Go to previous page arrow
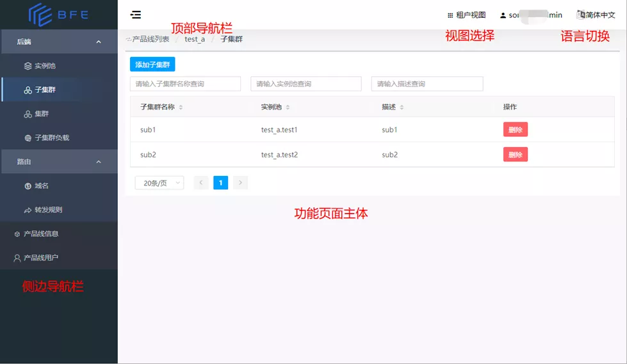 pyautogui.click(x=201, y=182)
